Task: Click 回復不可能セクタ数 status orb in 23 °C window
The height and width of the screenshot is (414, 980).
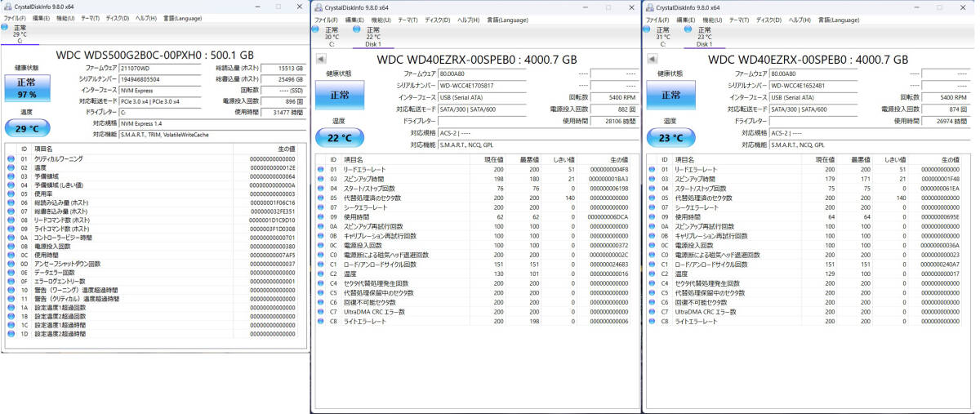Action: coord(652,302)
